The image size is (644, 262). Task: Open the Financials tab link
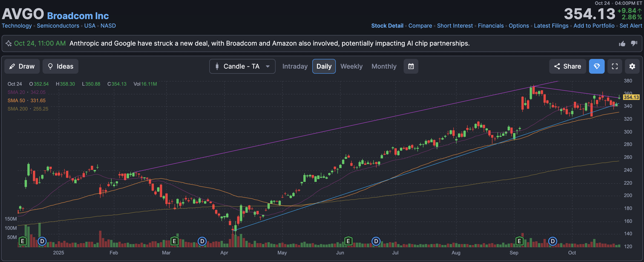click(491, 26)
